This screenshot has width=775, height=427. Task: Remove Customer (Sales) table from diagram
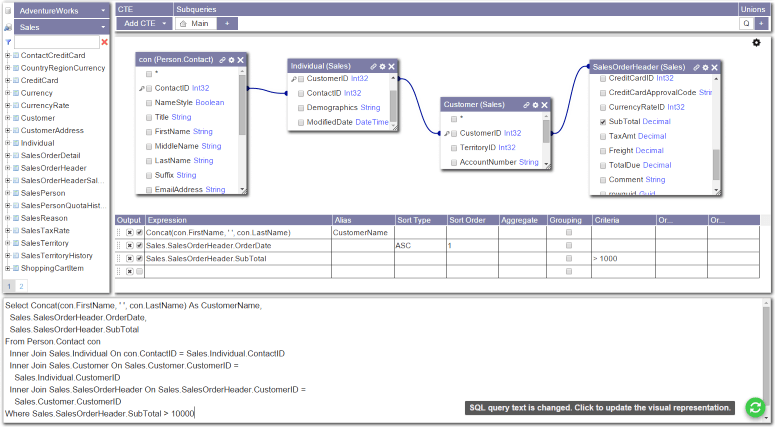click(x=544, y=105)
